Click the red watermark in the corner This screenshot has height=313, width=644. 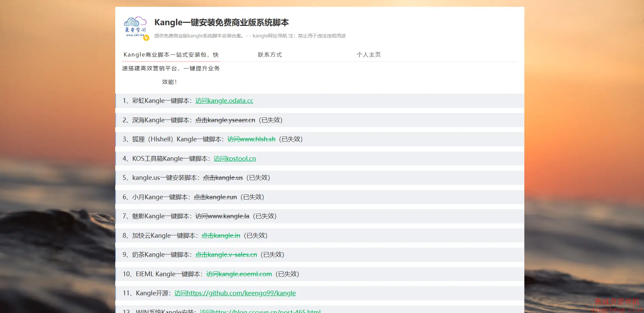(x=616, y=305)
